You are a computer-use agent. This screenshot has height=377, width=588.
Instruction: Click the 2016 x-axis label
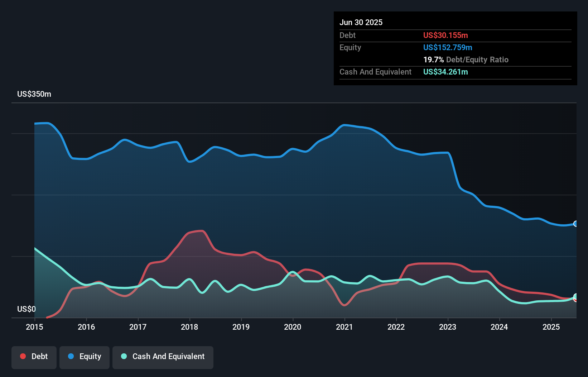(86, 327)
